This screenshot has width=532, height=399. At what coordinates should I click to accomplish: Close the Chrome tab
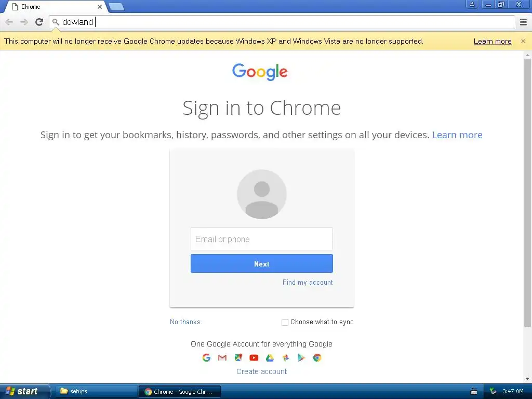click(x=100, y=7)
